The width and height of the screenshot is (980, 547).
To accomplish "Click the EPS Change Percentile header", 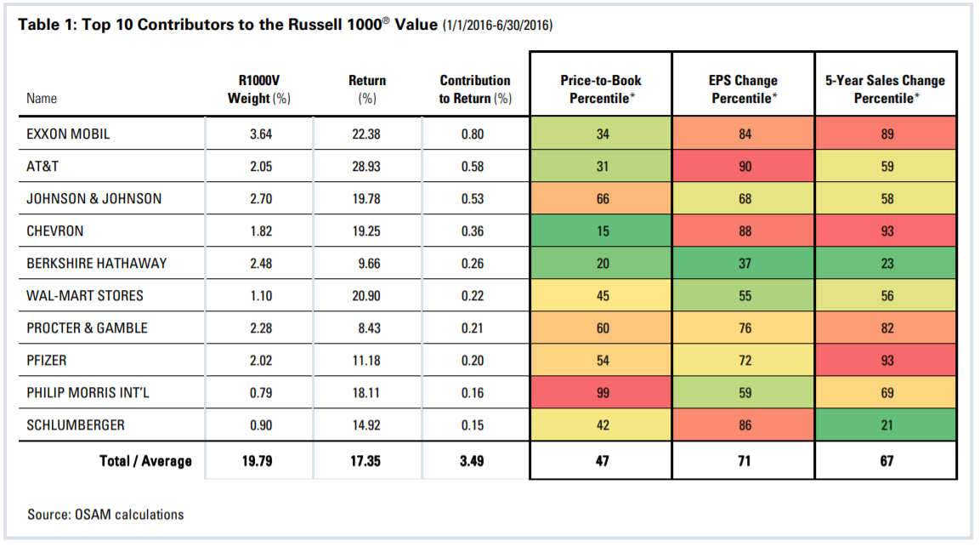I will [x=743, y=89].
